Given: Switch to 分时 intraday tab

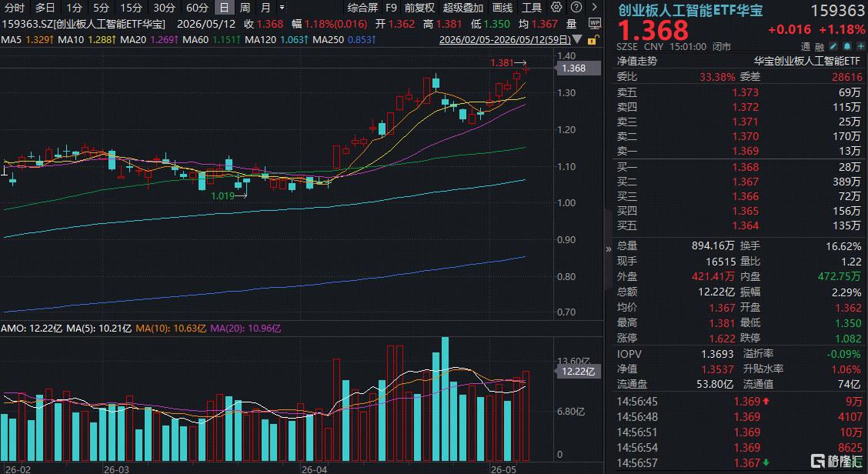Looking at the screenshot, I should coord(15,8).
